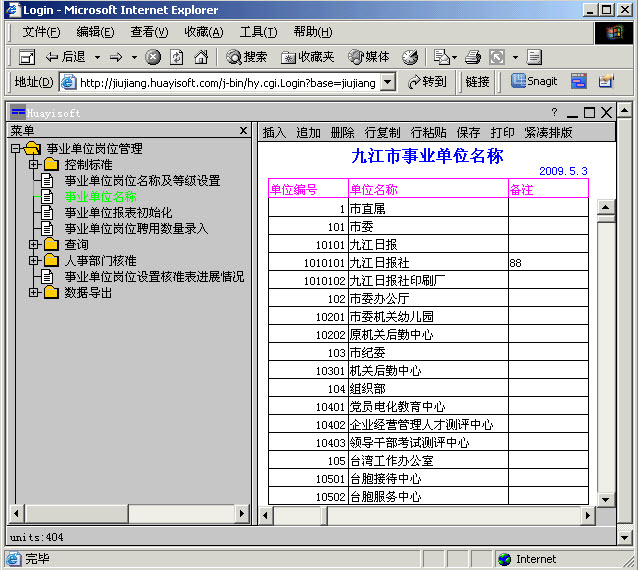The width and height of the screenshot is (638, 570).
Task: Click the folder icon beside 控制标准
Action: 51,164
